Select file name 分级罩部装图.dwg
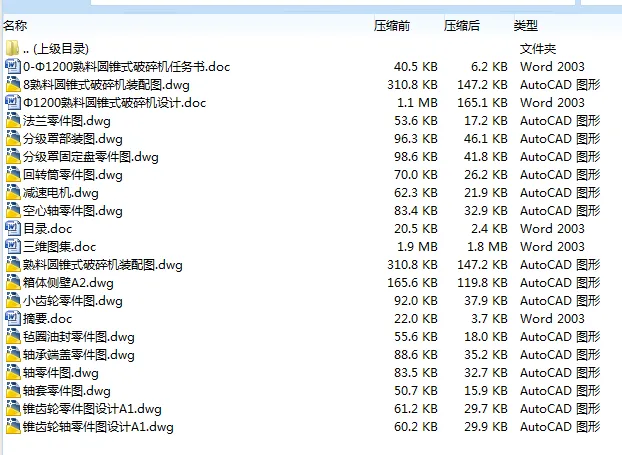The image size is (622, 455). point(73,139)
